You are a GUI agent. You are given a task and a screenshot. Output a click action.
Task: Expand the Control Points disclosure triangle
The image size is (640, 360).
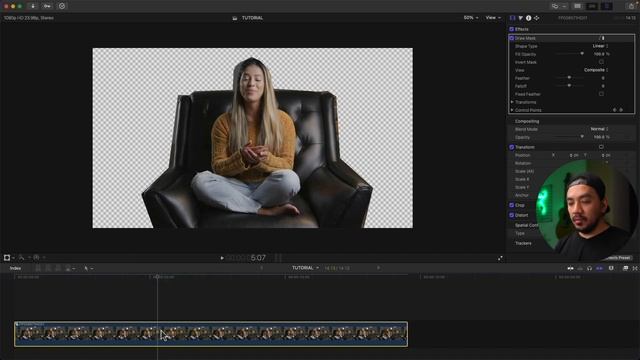click(x=512, y=110)
